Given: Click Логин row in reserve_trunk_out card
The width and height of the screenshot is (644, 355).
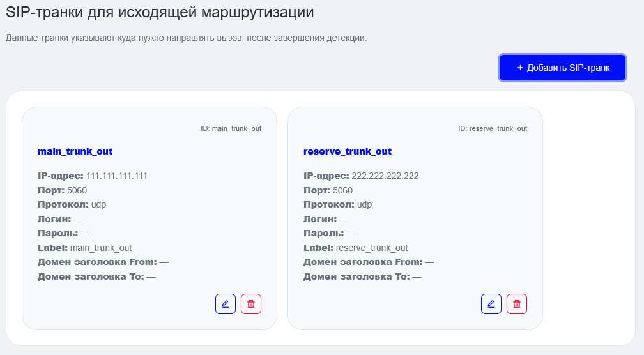Looking at the screenshot, I should tap(326, 219).
